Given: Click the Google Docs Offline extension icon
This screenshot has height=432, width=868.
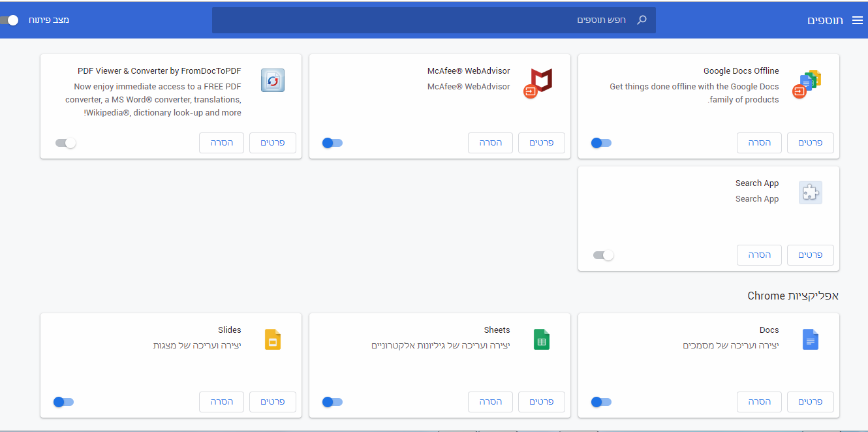Looking at the screenshot, I should (807, 84).
